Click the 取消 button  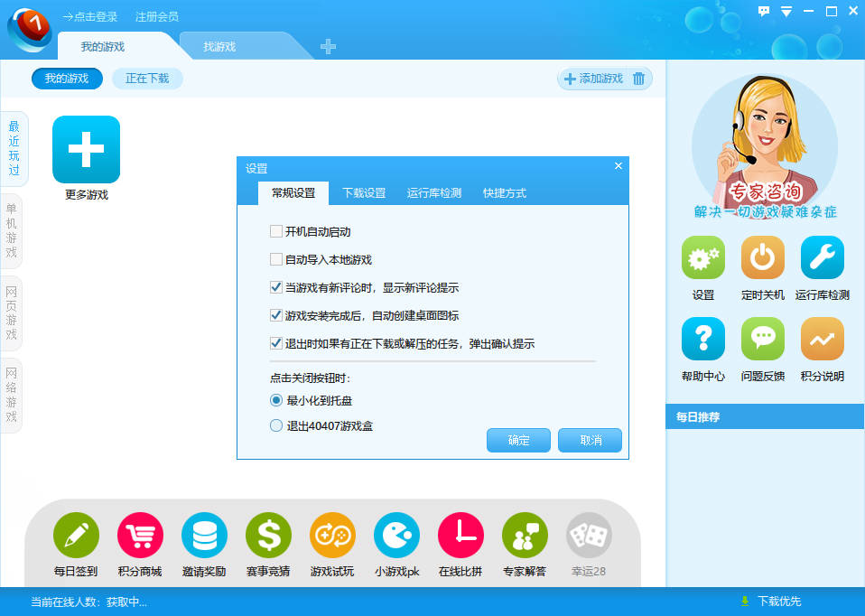click(591, 440)
